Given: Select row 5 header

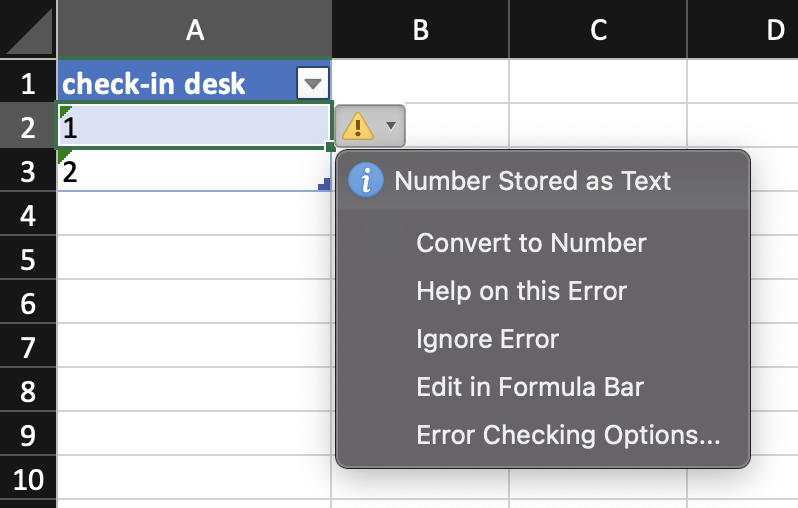Looking at the screenshot, I should [28, 259].
